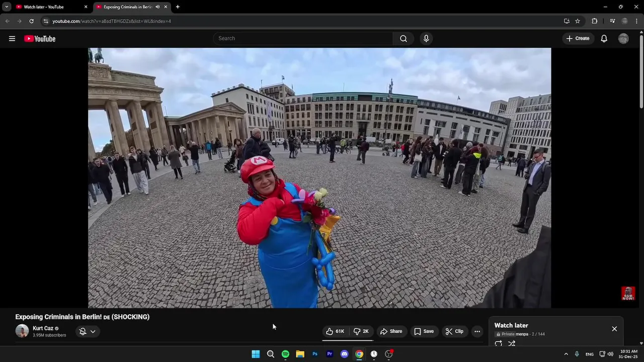Viewport: 644px width, 362px height.
Task: Switch to the Watch later - YouTube tab
Action: (50, 7)
